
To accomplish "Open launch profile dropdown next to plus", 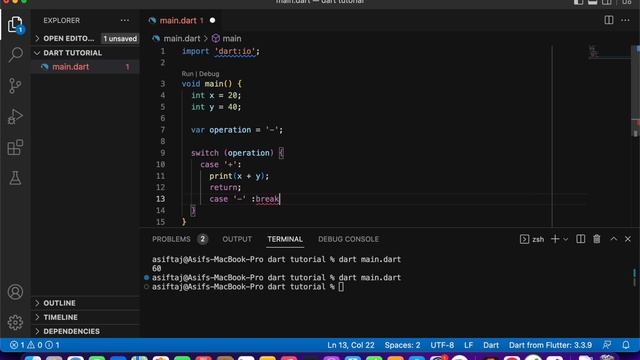I will pyautogui.click(x=565, y=239).
